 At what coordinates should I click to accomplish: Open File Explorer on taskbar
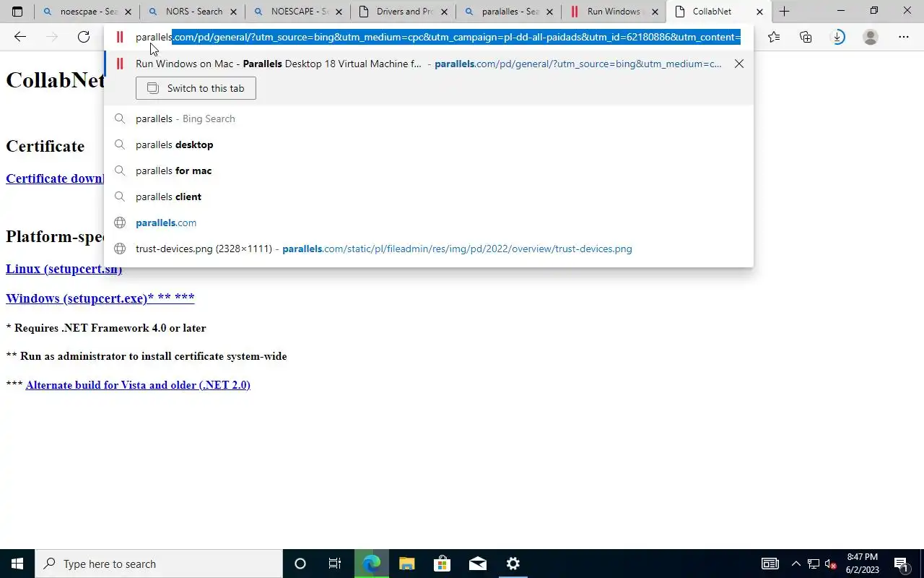click(x=407, y=564)
